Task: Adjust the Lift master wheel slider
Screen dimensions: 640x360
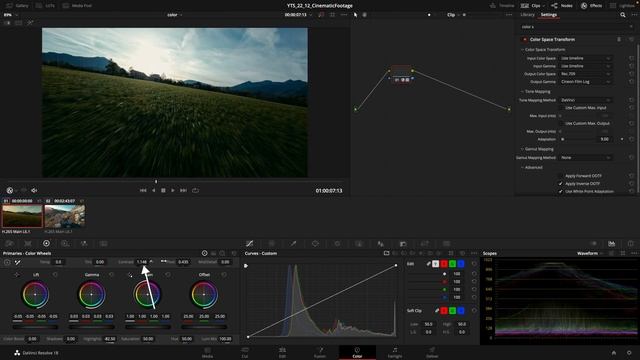Action: 35,327
